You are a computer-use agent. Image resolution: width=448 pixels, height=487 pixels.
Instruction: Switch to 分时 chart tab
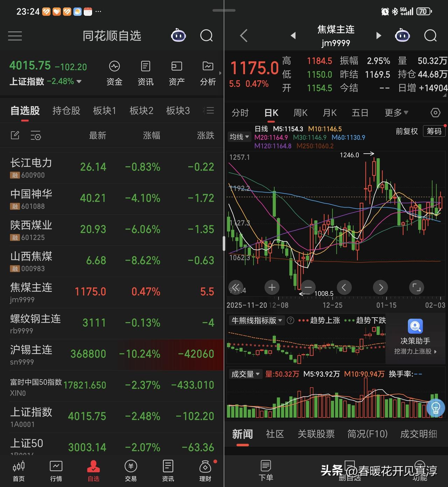240,113
